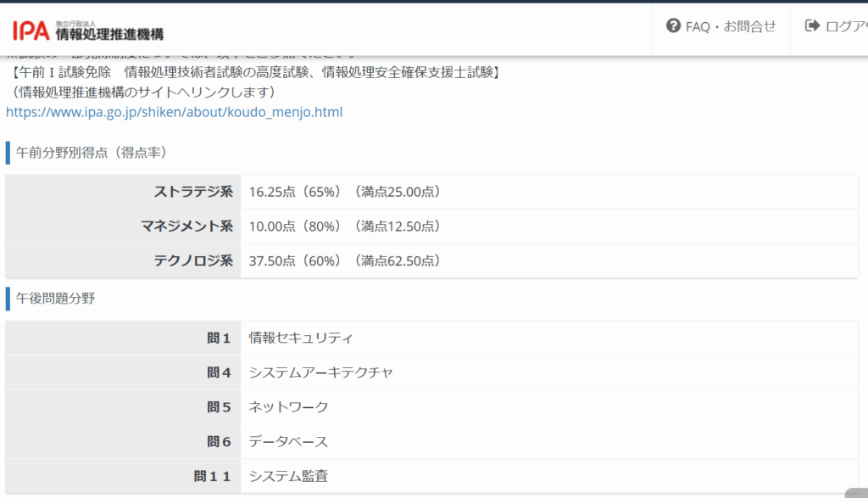Click the 問１１ row label
Viewport: 868px width, 498px height.
coord(212,476)
